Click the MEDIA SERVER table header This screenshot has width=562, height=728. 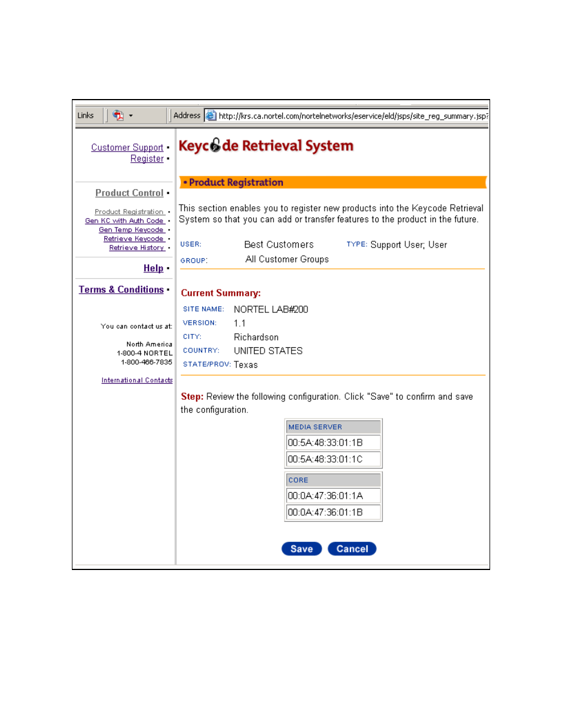[333, 427]
